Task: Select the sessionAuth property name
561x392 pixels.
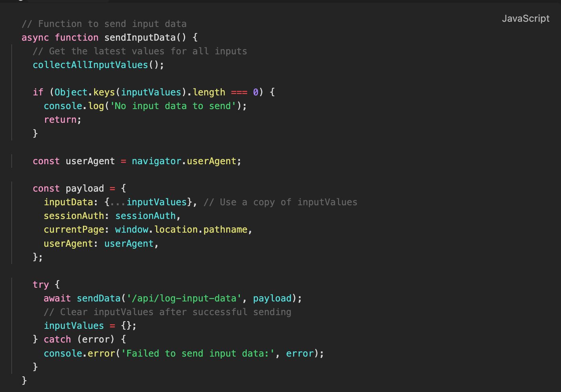Action: [74, 216]
